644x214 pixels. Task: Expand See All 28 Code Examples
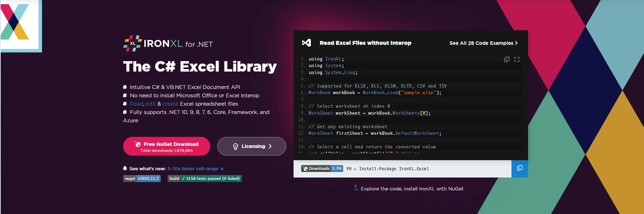tap(483, 43)
